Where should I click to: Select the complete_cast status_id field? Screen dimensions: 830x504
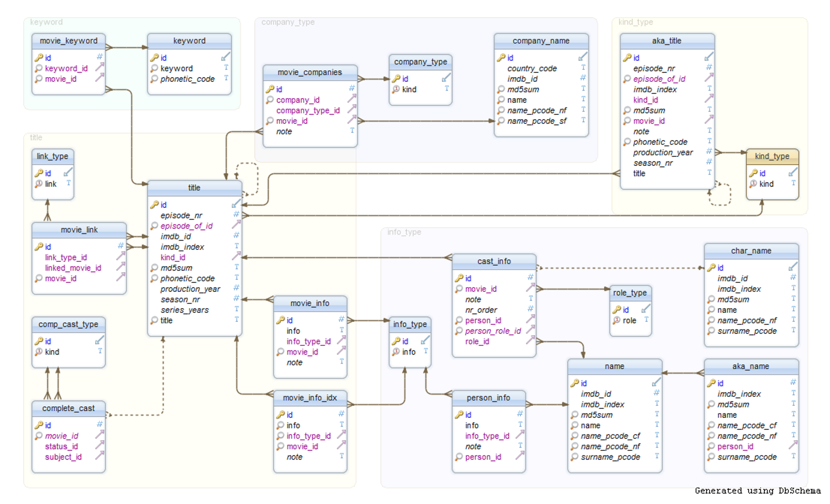click(x=61, y=446)
